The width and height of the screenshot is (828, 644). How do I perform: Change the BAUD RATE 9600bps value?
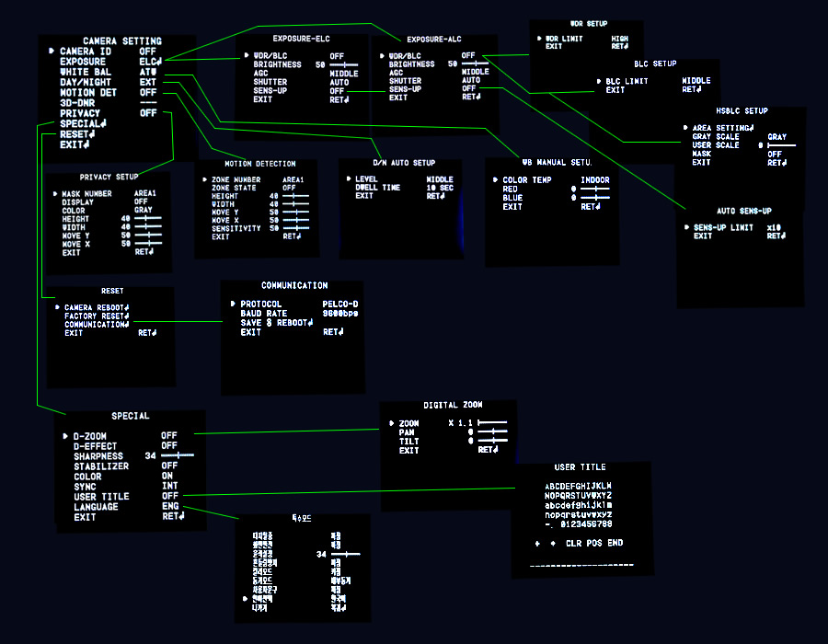tap(339, 314)
